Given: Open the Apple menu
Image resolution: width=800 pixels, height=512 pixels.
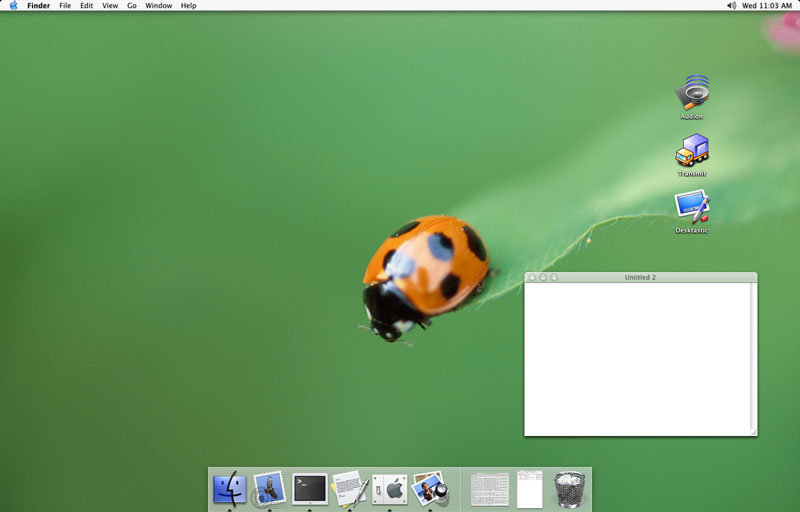Looking at the screenshot, I should click(x=14, y=6).
